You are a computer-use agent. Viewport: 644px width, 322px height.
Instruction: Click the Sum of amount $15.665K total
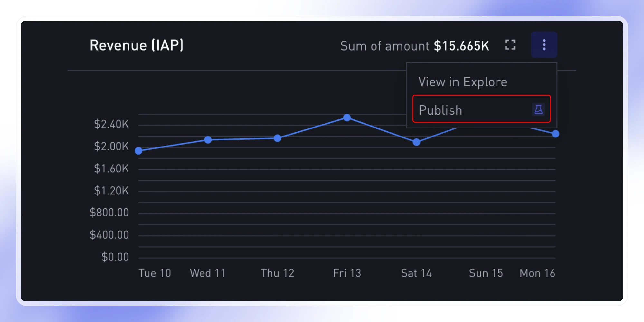pyautogui.click(x=415, y=46)
